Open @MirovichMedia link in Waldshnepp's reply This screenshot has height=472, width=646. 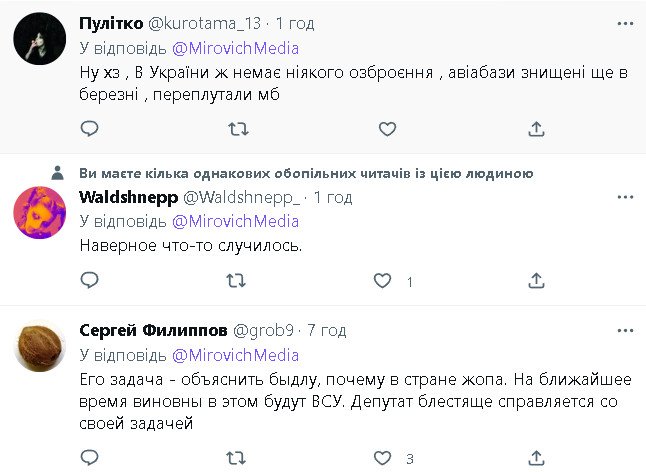tap(235, 221)
